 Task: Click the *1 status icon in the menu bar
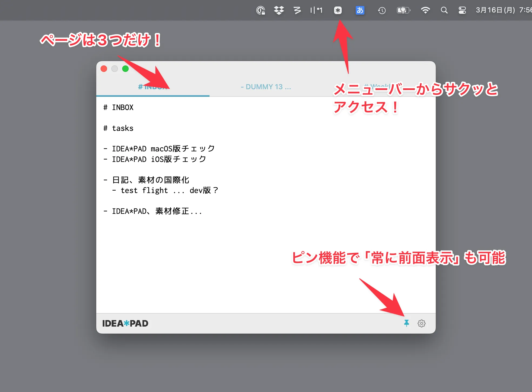click(x=316, y=10)
